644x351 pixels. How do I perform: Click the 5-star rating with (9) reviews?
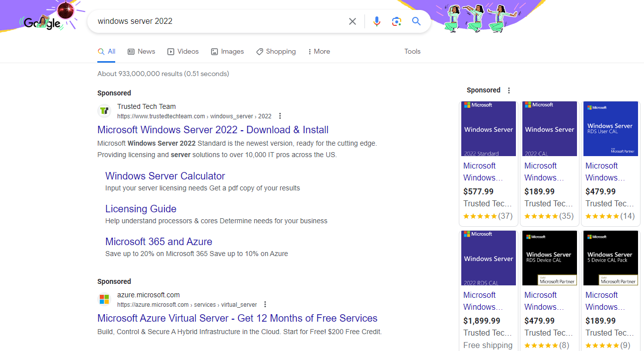[x=608, y=346]
